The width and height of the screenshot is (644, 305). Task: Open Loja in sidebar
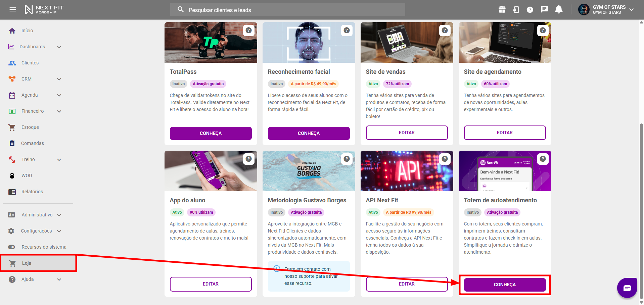click(x=38, y=263)
